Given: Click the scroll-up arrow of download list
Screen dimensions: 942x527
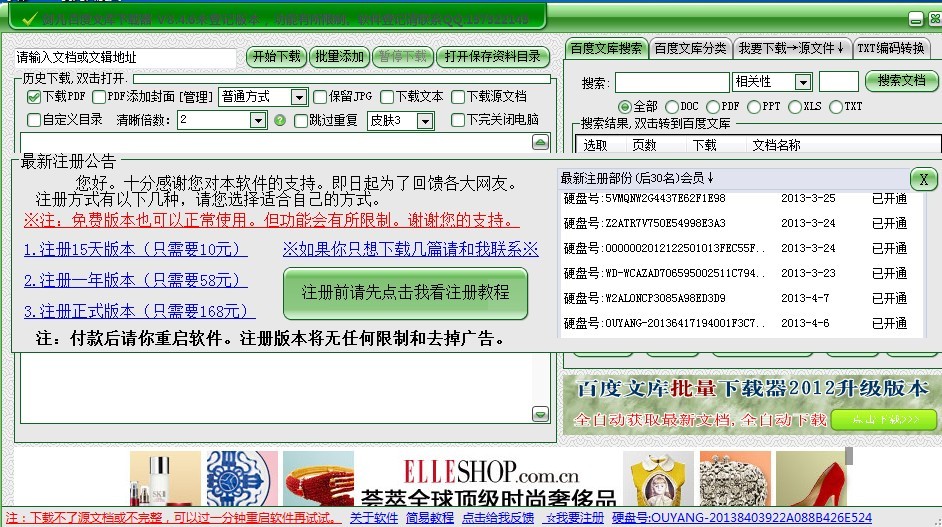Looking at the screenshot, I should pos(540,142).
